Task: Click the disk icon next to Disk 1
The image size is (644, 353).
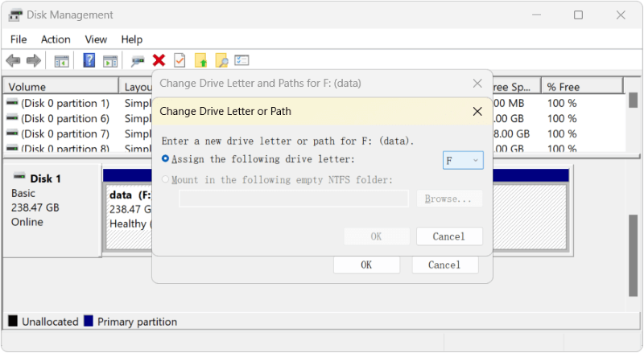Action: pos(19,177)
